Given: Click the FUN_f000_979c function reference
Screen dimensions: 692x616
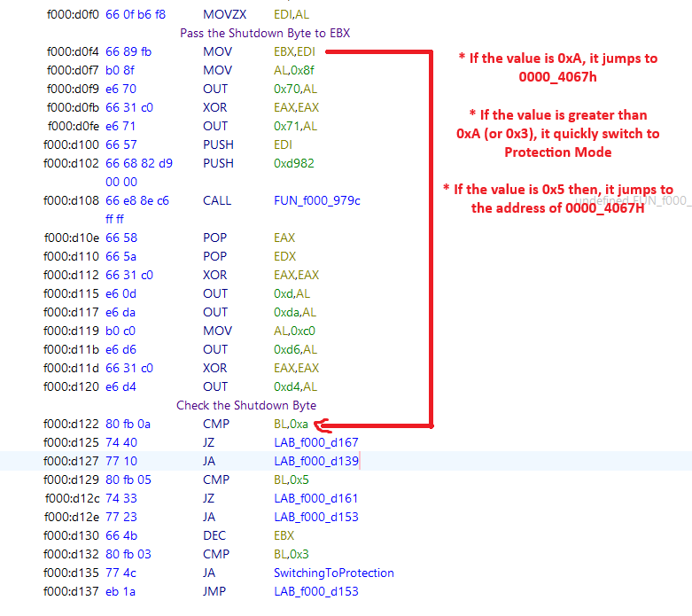Looking at the screenshot, I should click(317, 200).
